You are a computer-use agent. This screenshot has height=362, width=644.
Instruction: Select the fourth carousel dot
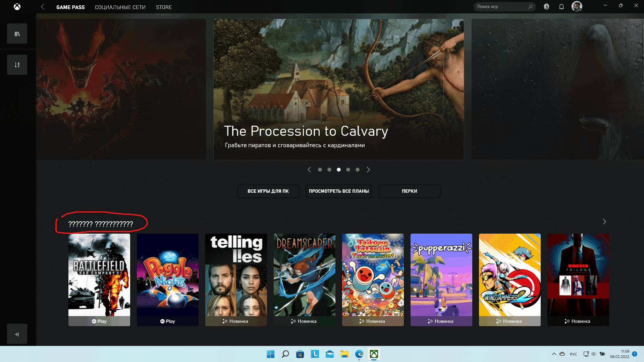[348, 170]
